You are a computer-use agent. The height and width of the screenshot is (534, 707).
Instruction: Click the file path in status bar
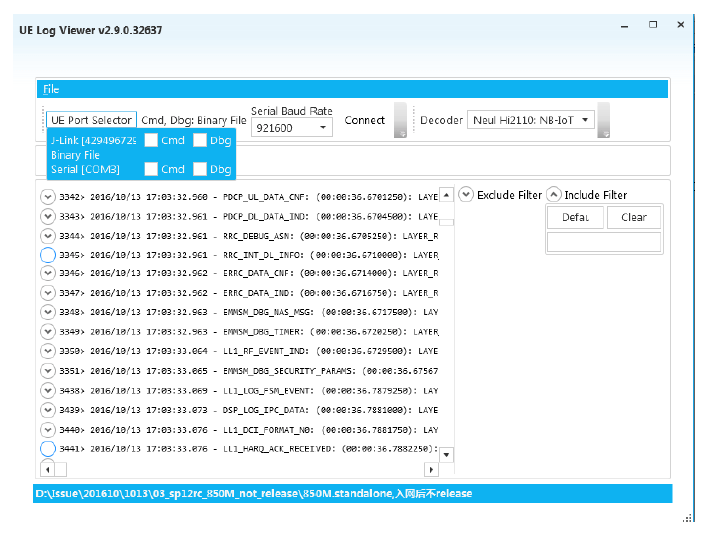(253, 493)
